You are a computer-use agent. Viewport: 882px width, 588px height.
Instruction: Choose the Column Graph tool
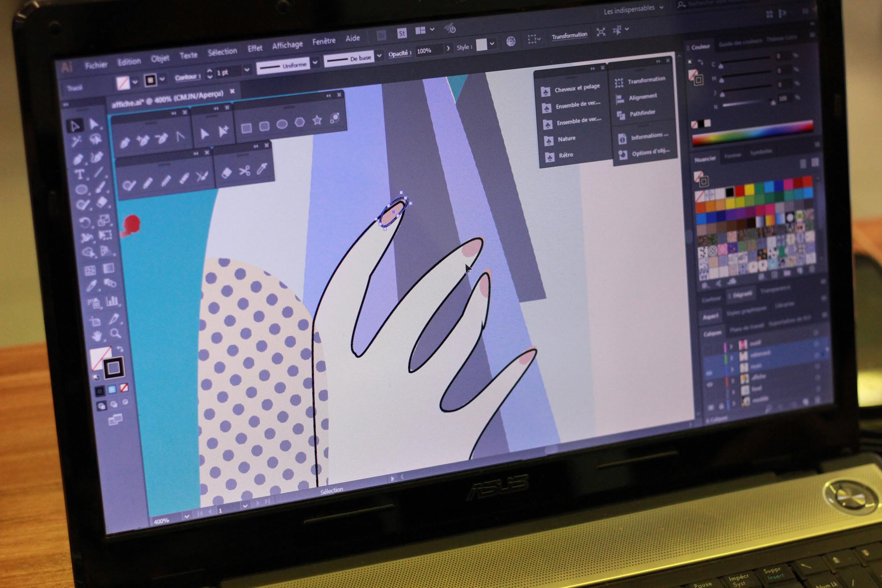pos(112,301)
